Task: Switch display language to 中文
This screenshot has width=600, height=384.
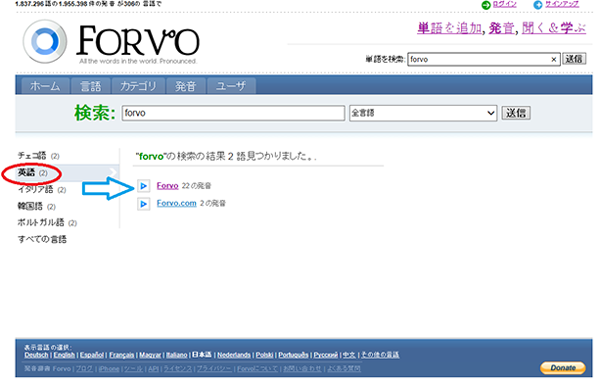Action: [349, 355]
